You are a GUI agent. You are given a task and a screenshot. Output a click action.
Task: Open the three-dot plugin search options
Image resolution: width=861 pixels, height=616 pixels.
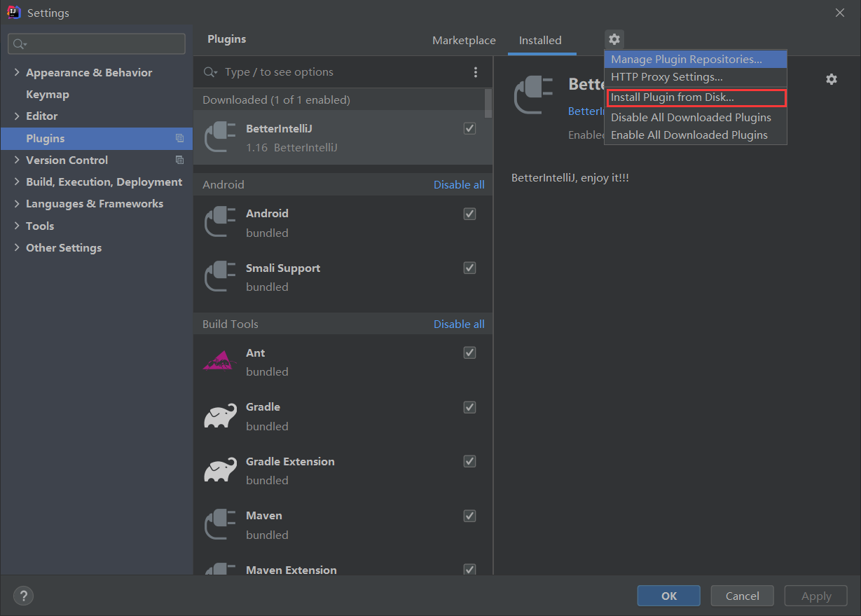[476, 72]
